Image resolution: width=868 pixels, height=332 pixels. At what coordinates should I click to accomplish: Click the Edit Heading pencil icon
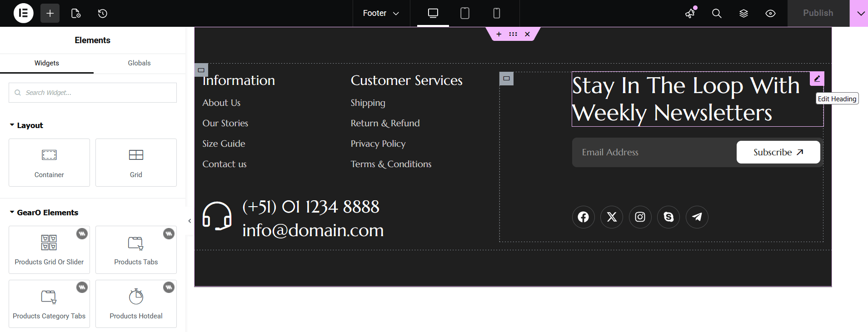click(817, 79)
